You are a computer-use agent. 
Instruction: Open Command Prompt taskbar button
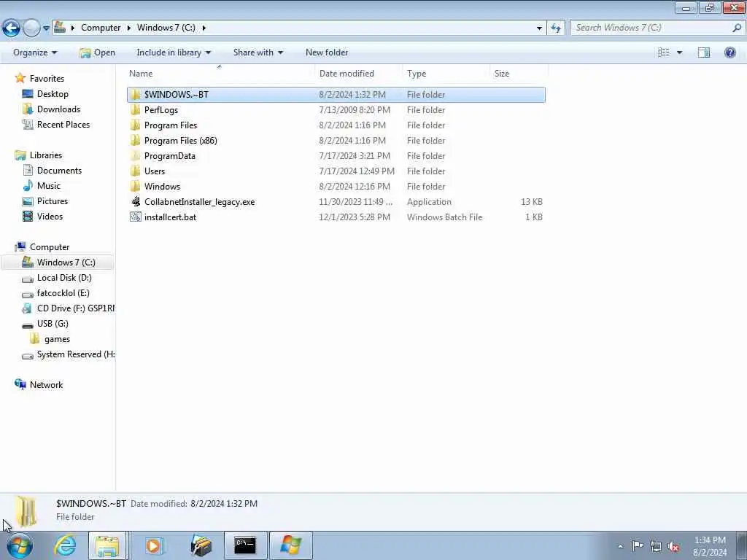point(245,545)
